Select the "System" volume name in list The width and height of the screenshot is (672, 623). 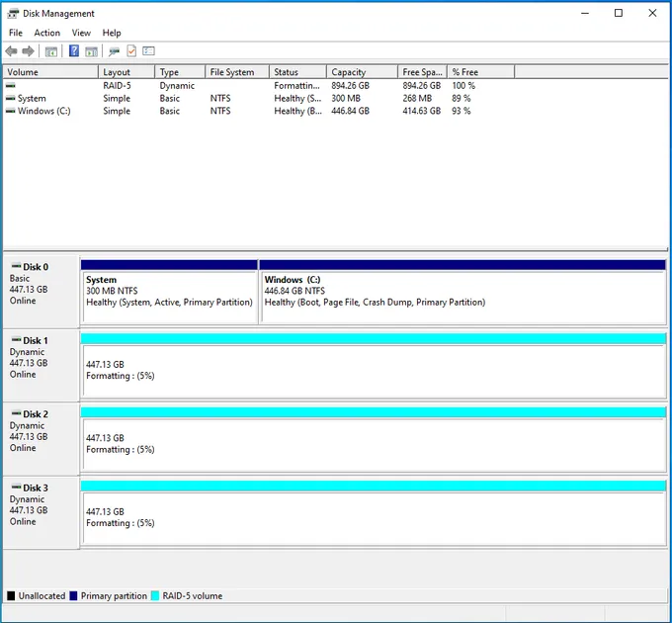click(32, 98)
